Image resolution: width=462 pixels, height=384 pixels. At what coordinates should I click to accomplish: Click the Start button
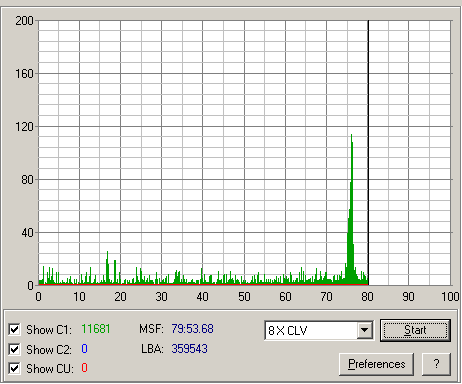pyautogui.click(x=415, y=330)
